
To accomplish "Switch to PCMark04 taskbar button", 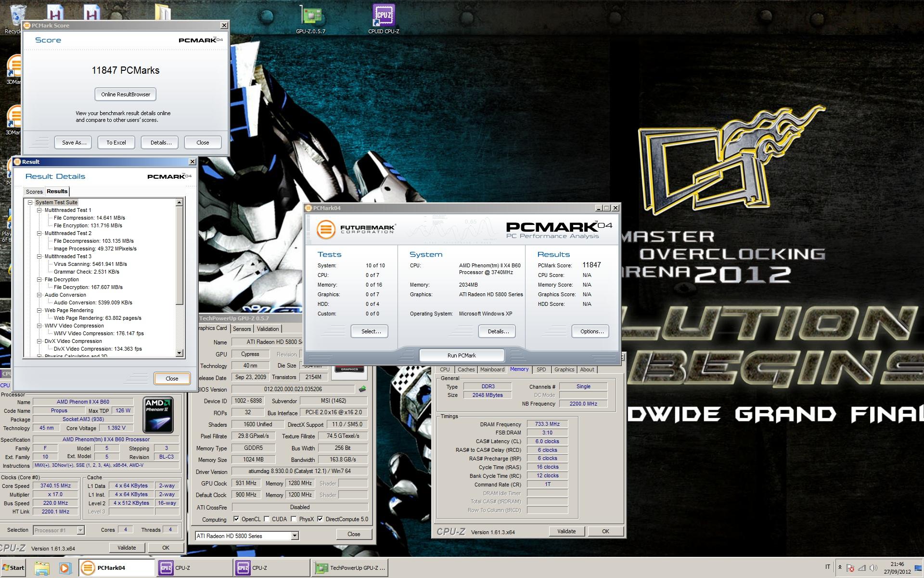I will pos(117,568).
